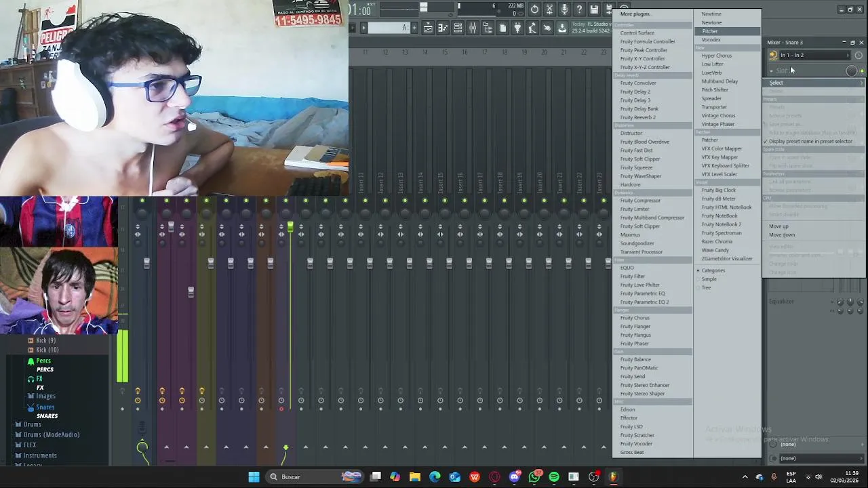Open WhatsApp from the taskbar
This screenshot has width=868, height=488.
click(534, 477)
